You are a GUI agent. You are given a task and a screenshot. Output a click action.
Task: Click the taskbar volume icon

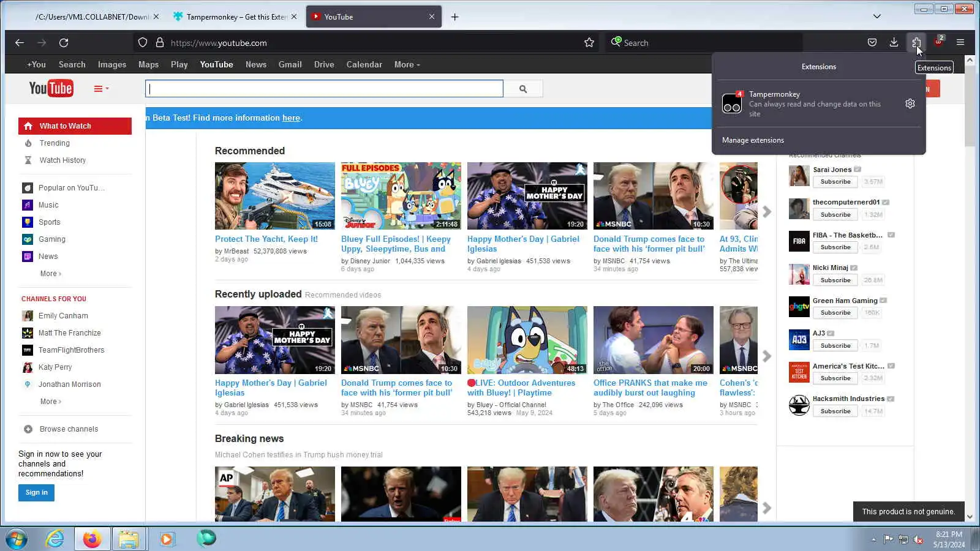click(x=918, y=539)
